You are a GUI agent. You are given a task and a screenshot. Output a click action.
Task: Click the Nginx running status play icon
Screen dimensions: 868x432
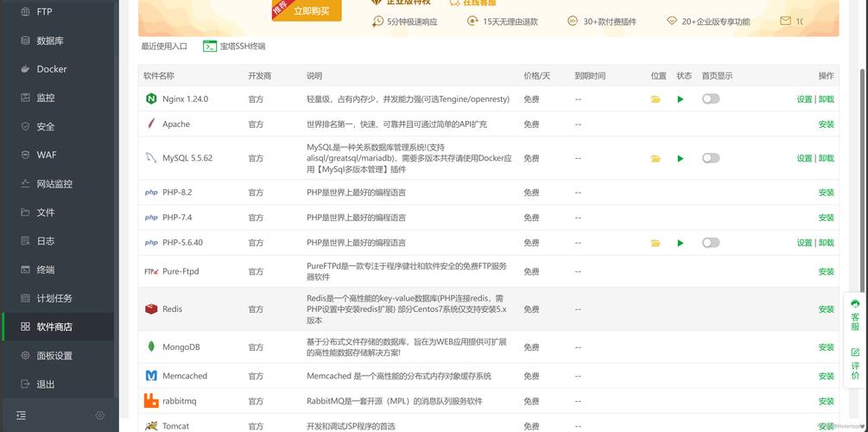[681, 99]
